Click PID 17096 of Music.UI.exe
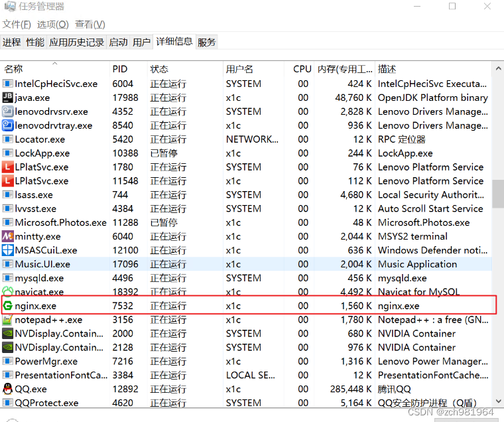Image resolution: width=504 pixels, height=422 pixels. [x=125, y=264]
